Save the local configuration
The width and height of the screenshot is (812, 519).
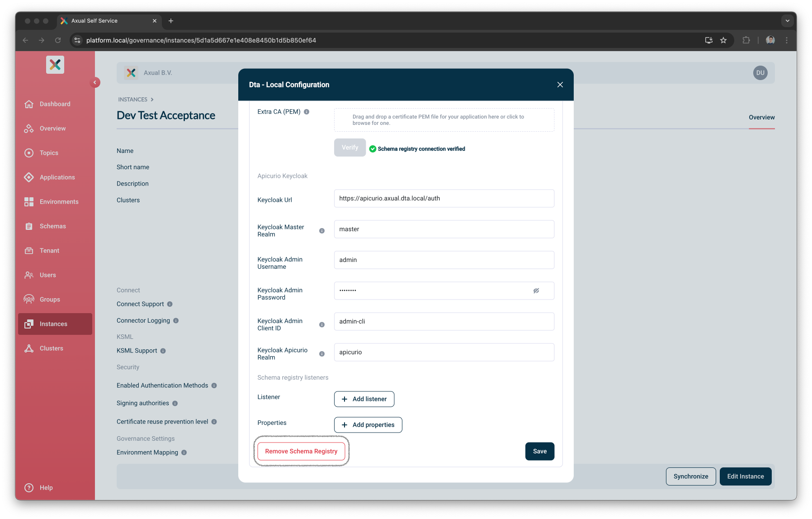pyautogui.click(x=540, y=451)
